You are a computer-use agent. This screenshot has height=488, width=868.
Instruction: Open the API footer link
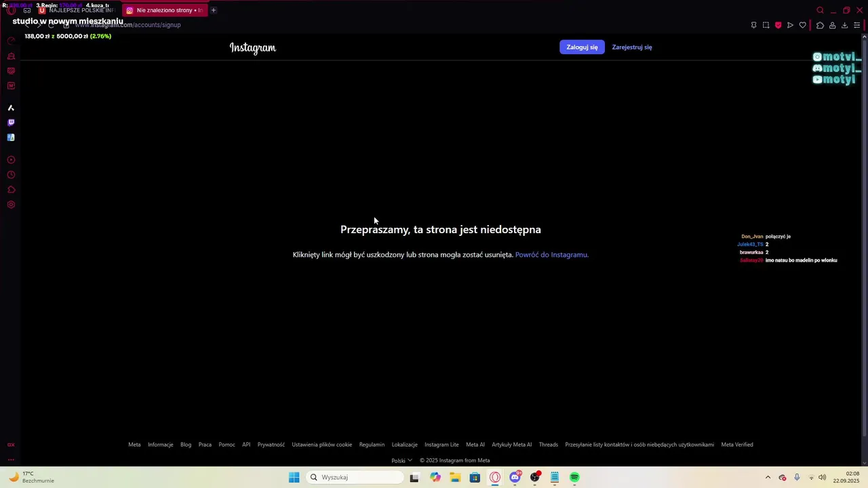[x=246, y=445]
